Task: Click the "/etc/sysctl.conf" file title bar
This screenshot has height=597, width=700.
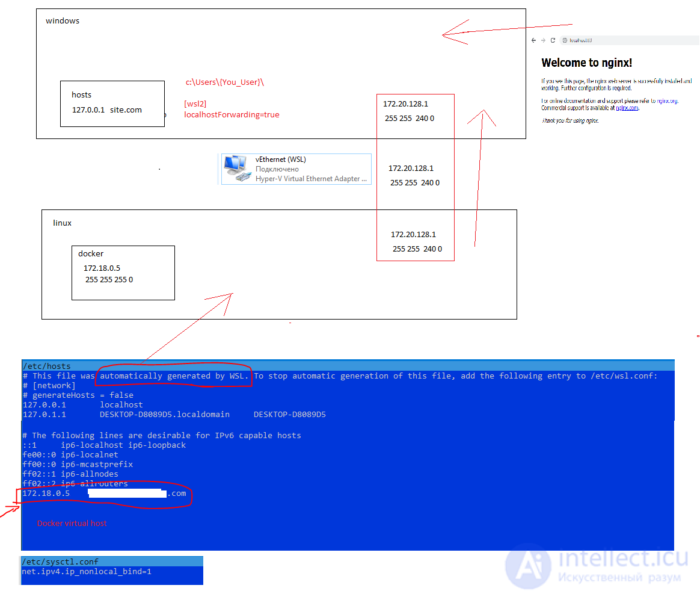Action: [112, 561]
